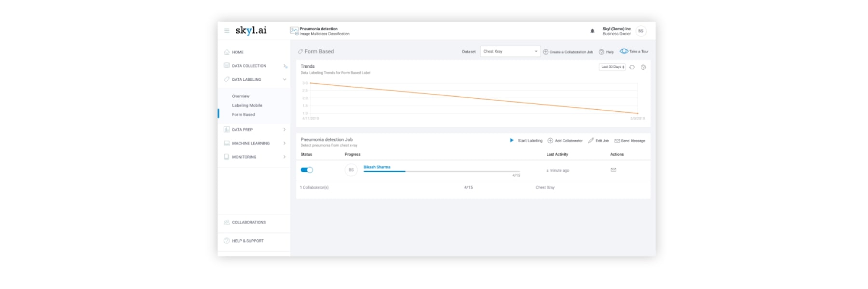Open the hamburger menu beside skyl.ai logo
This screenshot has width=868, height=289.
[227, 31]
